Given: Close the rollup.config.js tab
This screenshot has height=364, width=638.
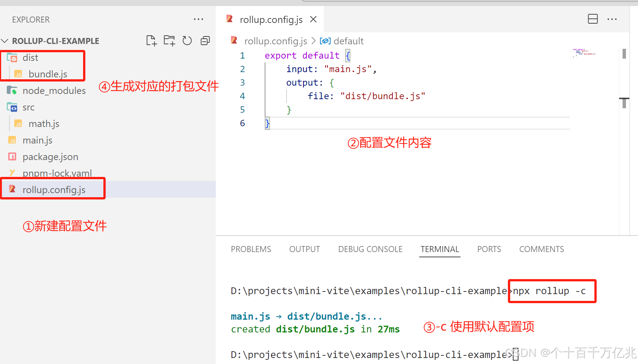Looking at the screenshot, I should pos(313,19).
